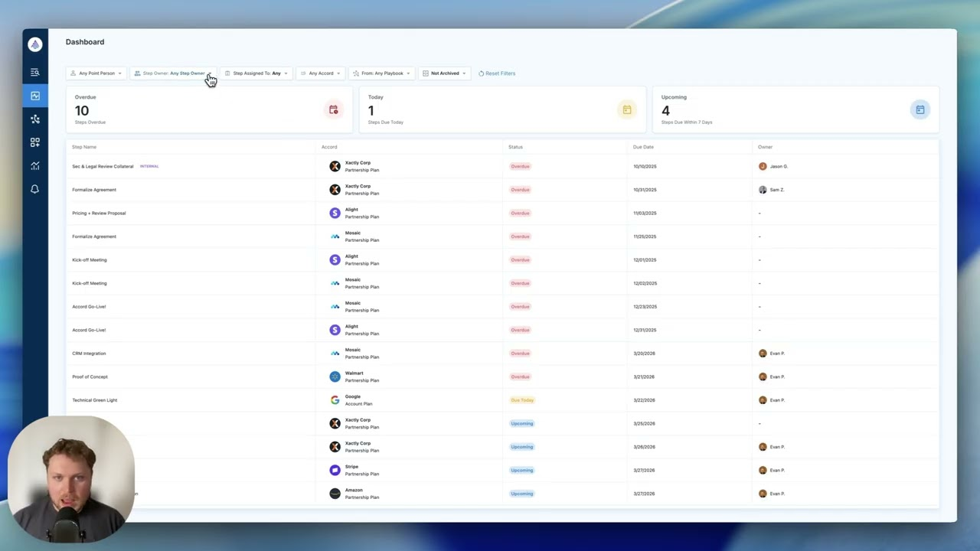The height and width of the screenshot is (551, 980).
Task: Open the Technical Green Light step
Action: point(94,400)
